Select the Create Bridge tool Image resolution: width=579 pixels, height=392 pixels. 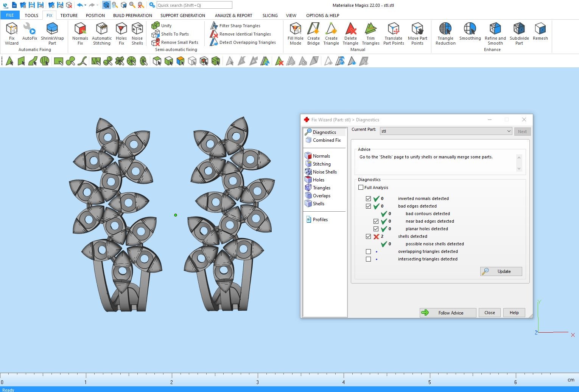click(313, 33)
